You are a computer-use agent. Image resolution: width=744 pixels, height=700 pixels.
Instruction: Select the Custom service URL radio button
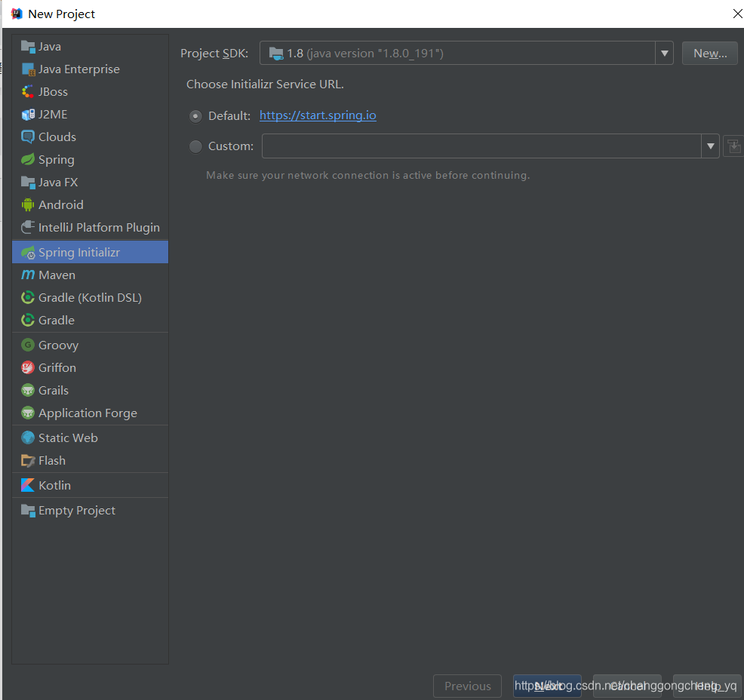195,146
